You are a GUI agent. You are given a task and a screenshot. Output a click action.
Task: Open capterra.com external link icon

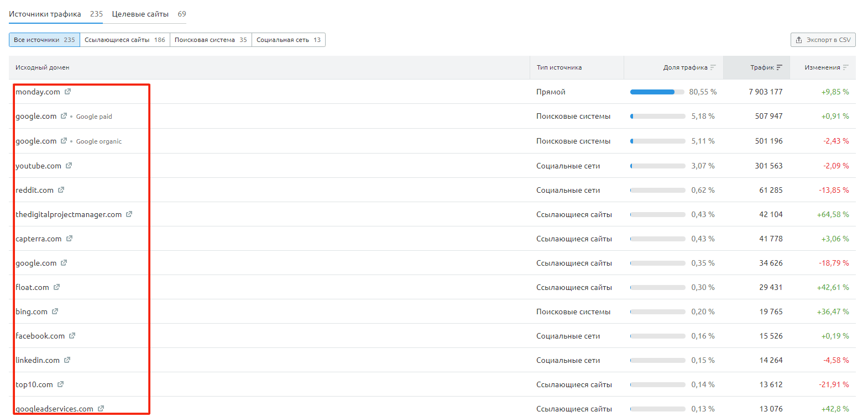[69, 239]
